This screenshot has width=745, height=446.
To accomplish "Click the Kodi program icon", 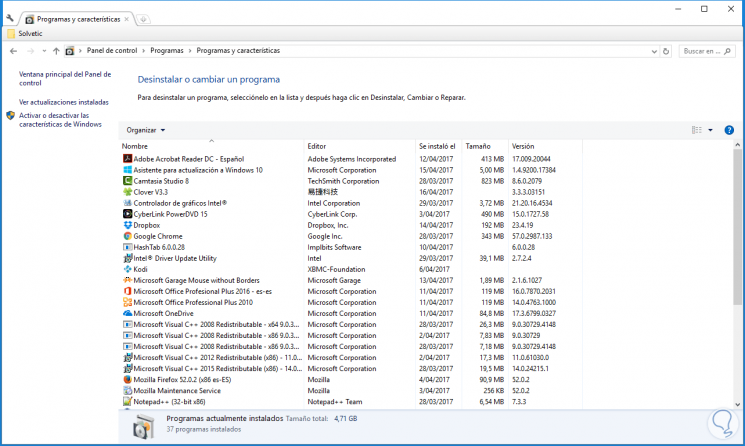I will (x=127, y=269).
